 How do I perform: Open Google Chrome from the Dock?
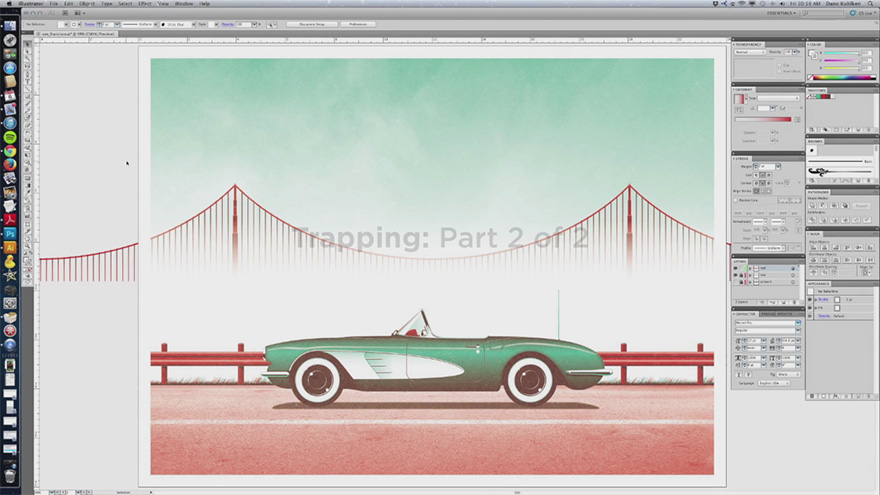pos(10,151)
